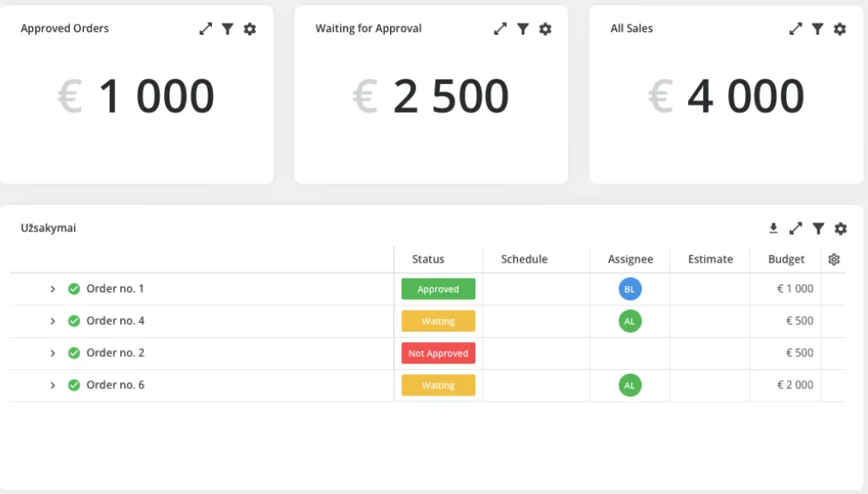Viewport: 868px width, 494px height.
Task: Toggle the green checkmark of Order no. 2
Action: tap(73, 353)
